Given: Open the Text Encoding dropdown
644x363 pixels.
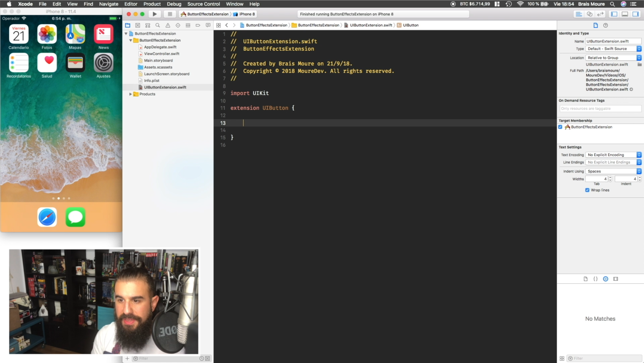Looking at the screenshot, I should tap(613, 155).
